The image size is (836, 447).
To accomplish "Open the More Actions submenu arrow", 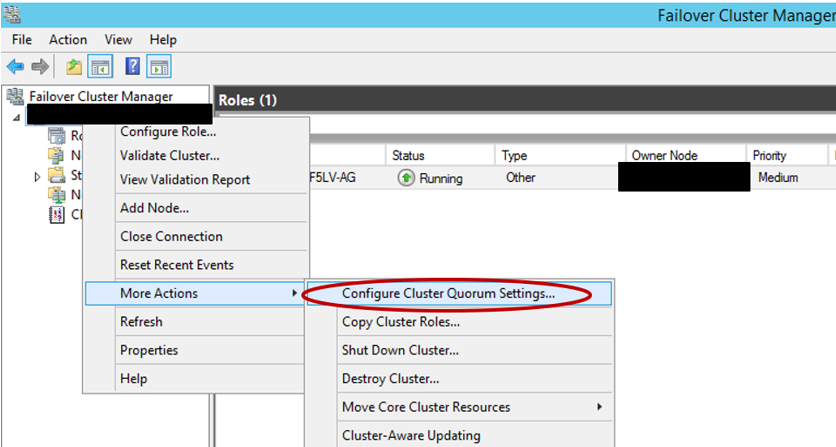I will tap(294, 293).
